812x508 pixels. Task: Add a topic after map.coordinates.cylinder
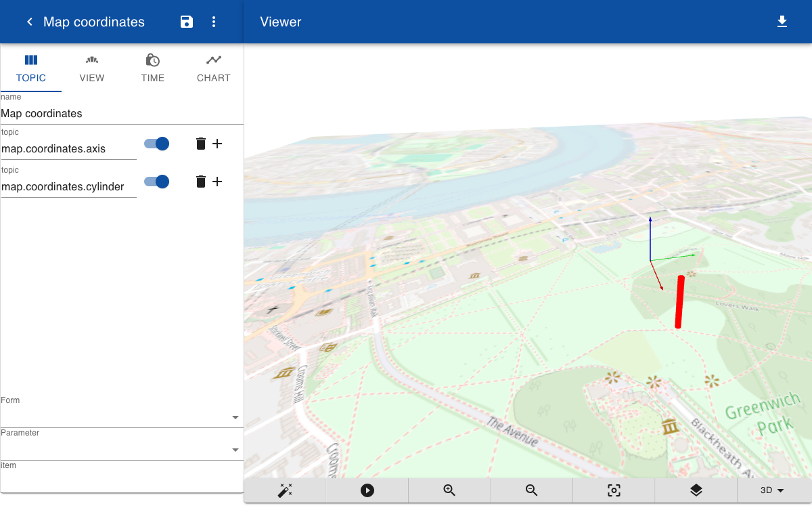coord(217,182)
